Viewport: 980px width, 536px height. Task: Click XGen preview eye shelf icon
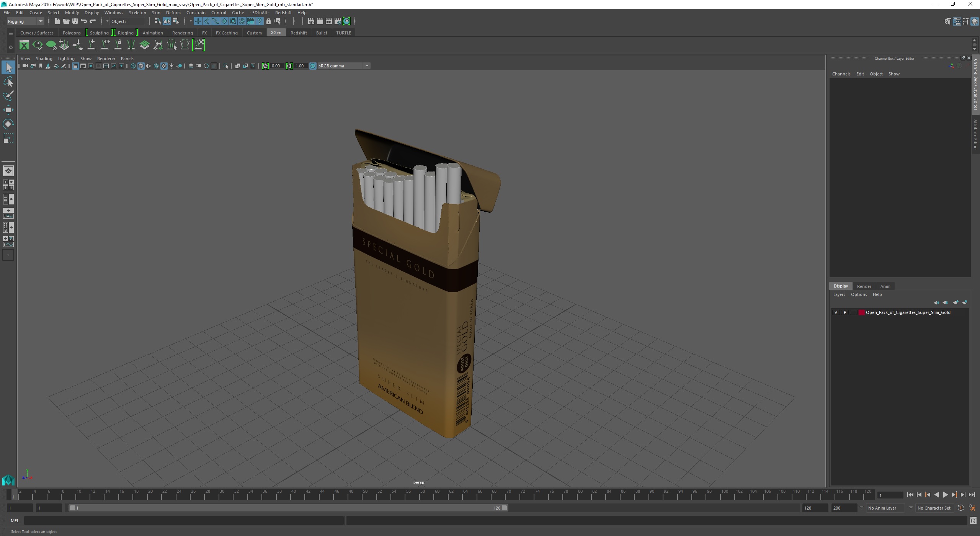[38, 45]
